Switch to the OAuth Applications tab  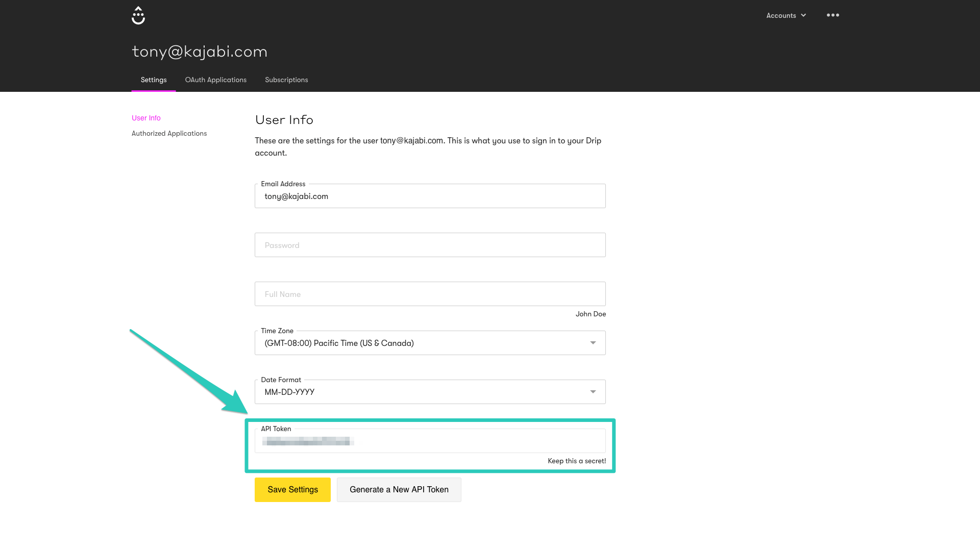tap(215, 80)
